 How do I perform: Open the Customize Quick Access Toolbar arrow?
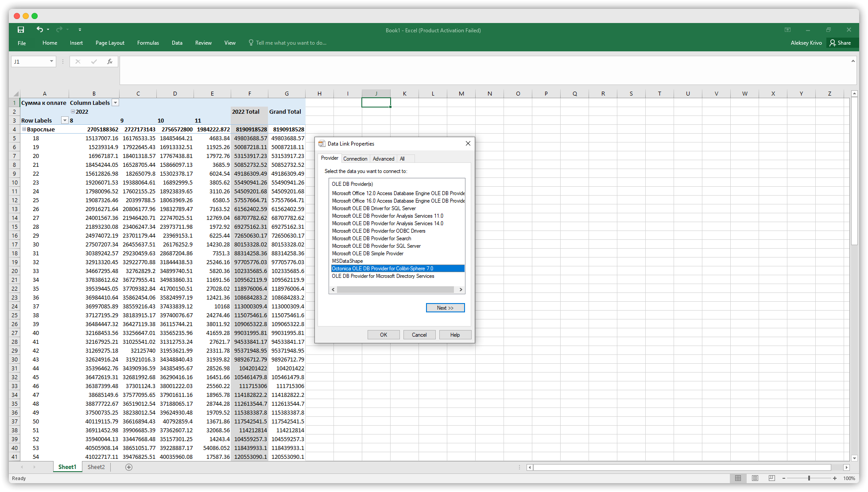point(80,30)
